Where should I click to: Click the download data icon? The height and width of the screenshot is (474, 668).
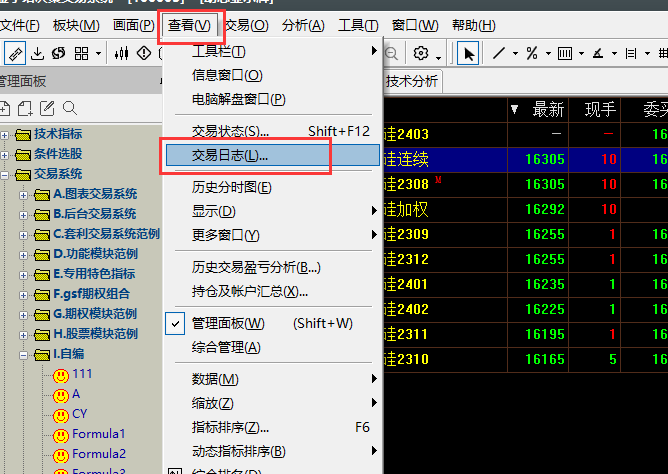point(38,53)
